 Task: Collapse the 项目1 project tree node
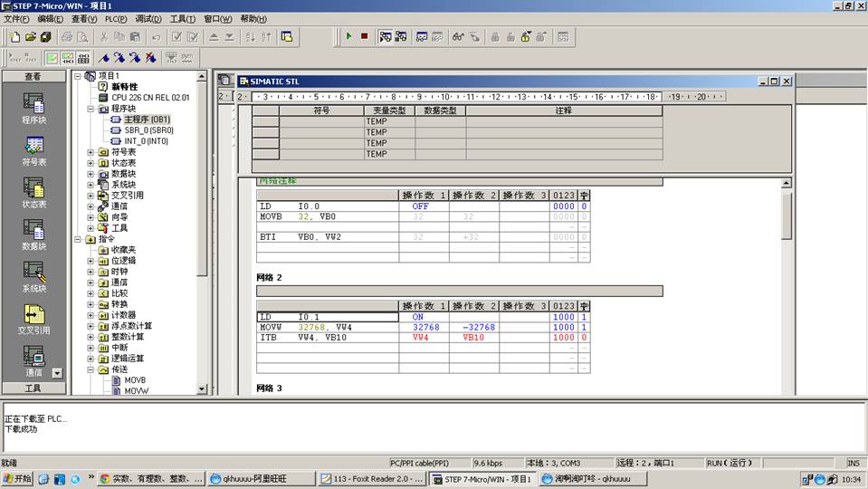78,76
